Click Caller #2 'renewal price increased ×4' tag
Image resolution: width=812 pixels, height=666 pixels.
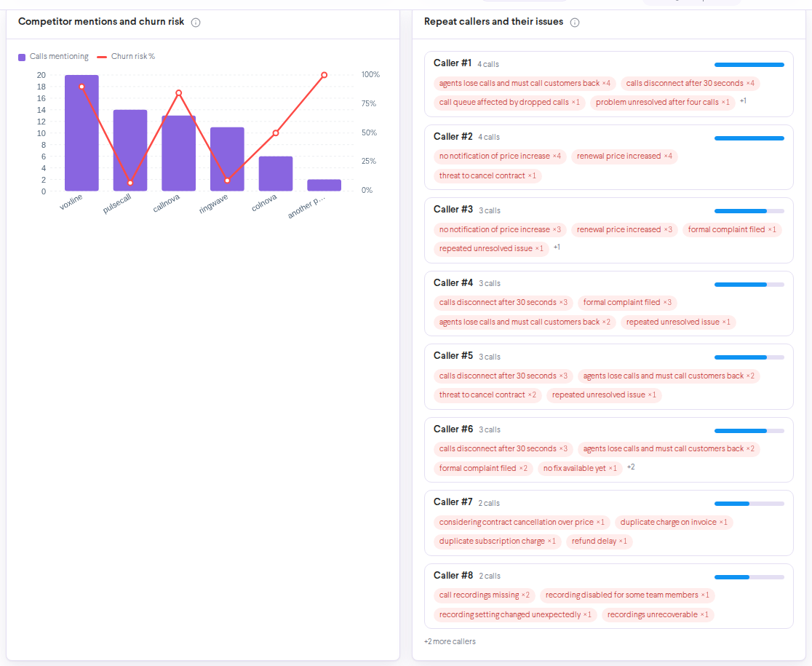(x=624, y=156)
